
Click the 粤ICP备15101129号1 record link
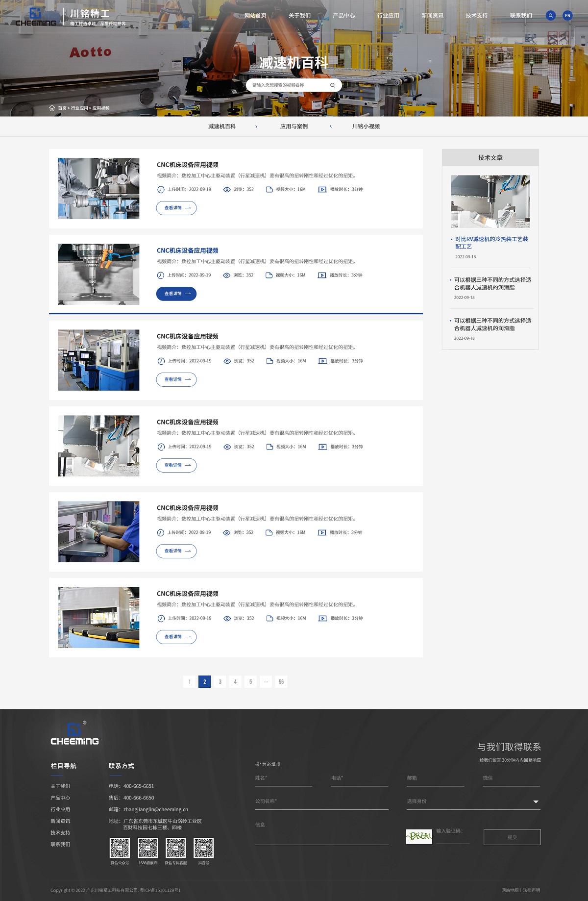tap(160, 890)
